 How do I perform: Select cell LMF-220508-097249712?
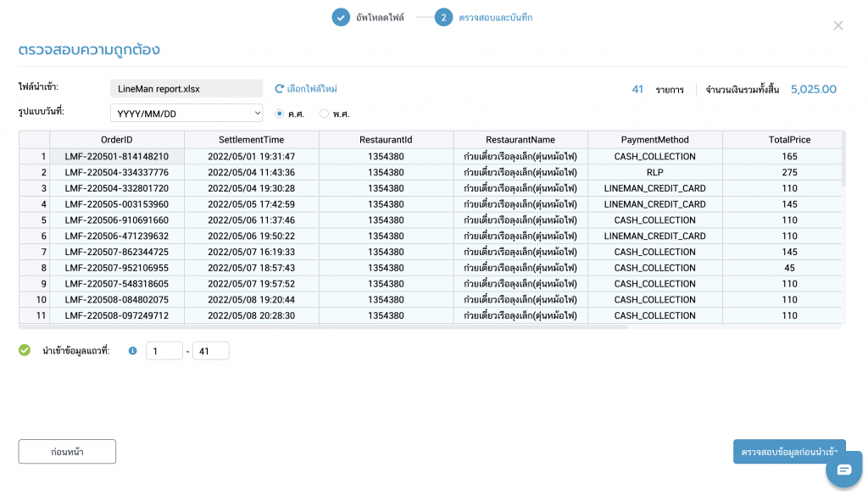(117, 315)
